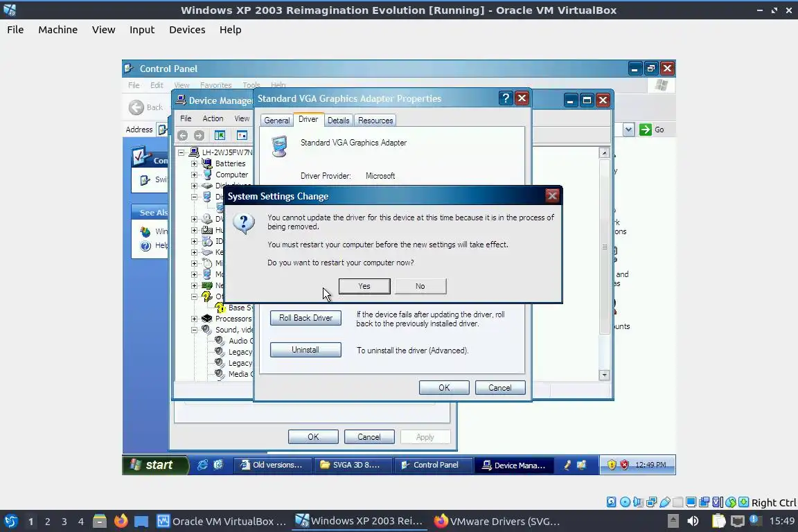The height and width of the screenshot is (532, 798).
Task: Switch to the General tab
Action: 277,121
